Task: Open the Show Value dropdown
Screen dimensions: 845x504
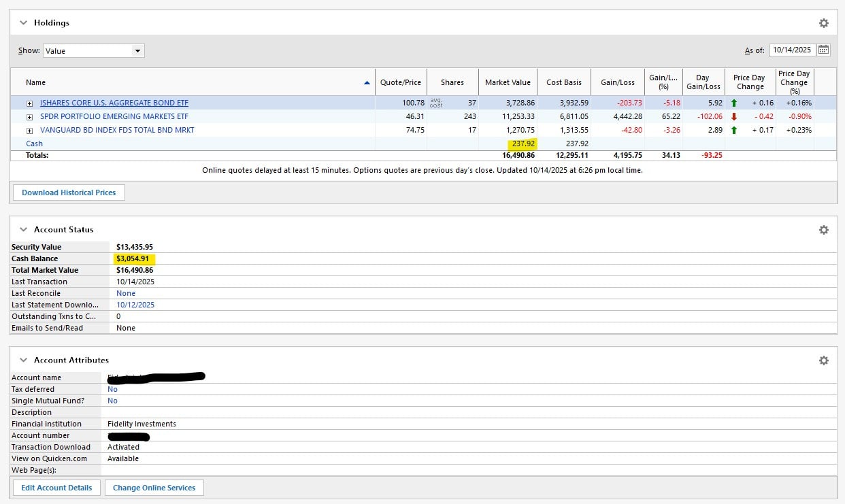Action: [94, 51]
